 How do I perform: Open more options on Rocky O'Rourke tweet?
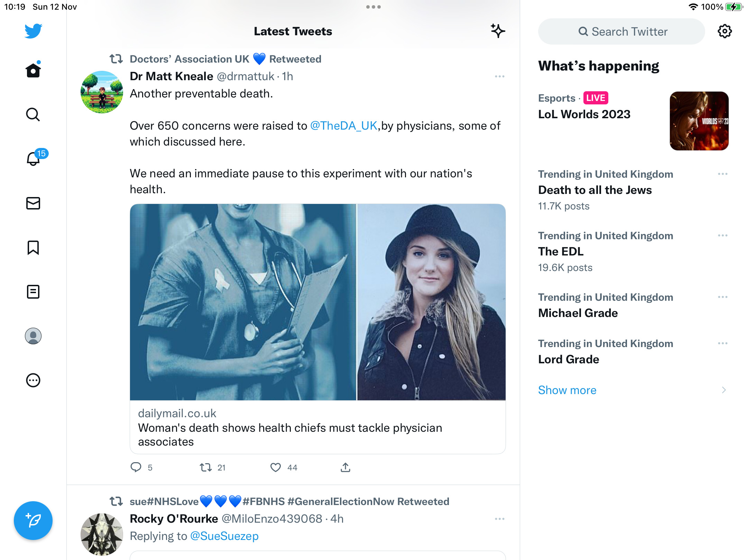(499, 519)
